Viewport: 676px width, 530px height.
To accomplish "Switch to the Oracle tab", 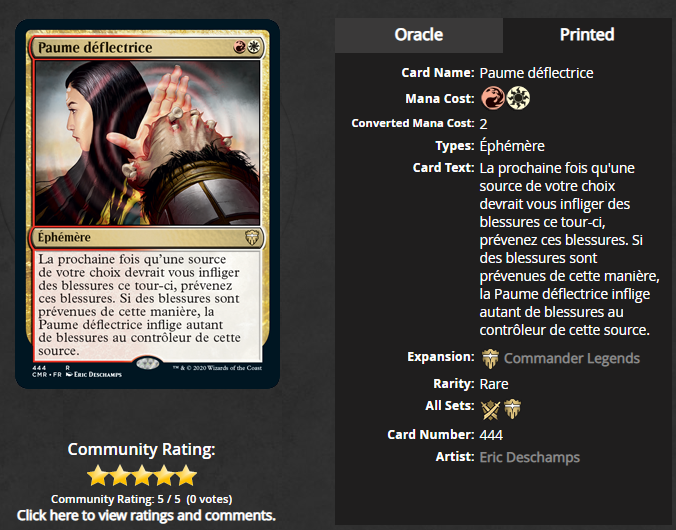I will pos(419,35).
